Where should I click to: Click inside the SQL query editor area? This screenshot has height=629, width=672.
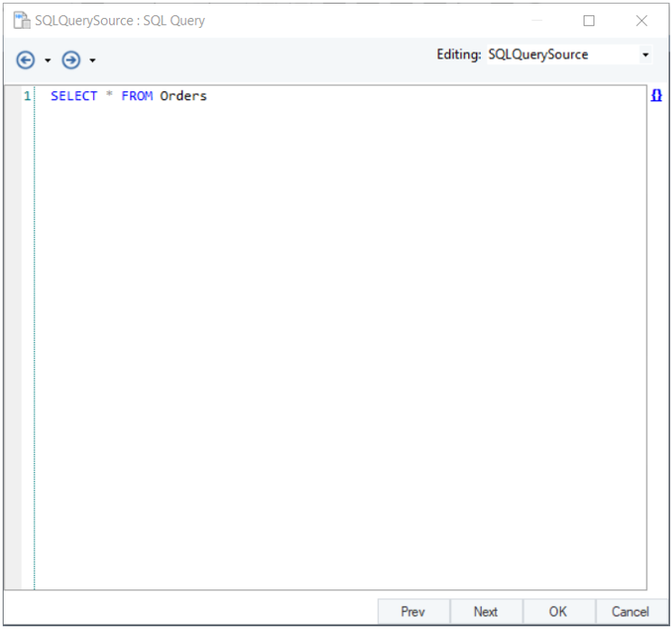[341, 338]
